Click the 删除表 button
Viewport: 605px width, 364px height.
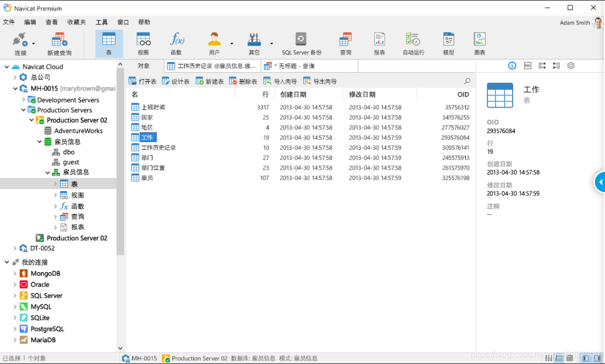[x=243, y=81]
